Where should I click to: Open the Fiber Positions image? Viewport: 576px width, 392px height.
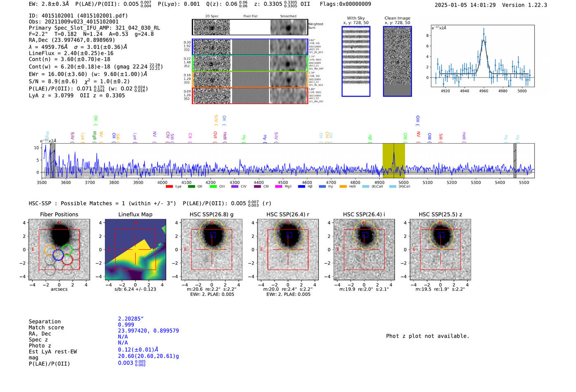(x=59, y=250)
